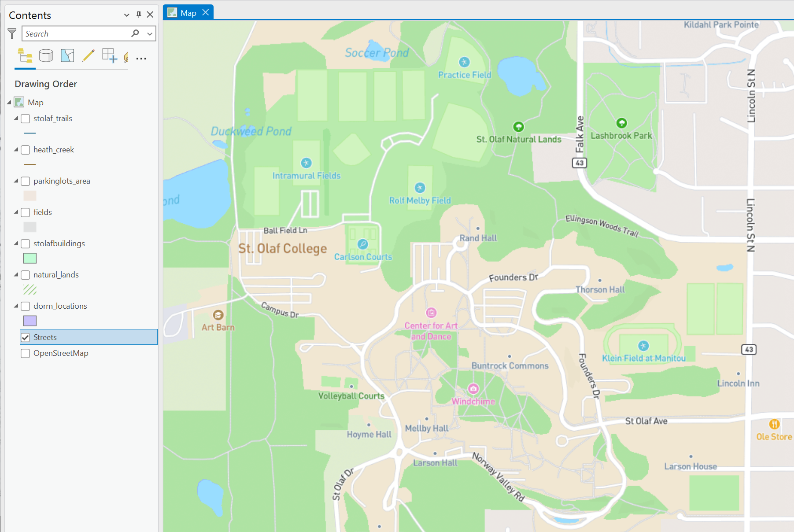This screenshot has width=794, height=532.
Task: Collapse the heath_creek layer entry
Action: (16, 150)
